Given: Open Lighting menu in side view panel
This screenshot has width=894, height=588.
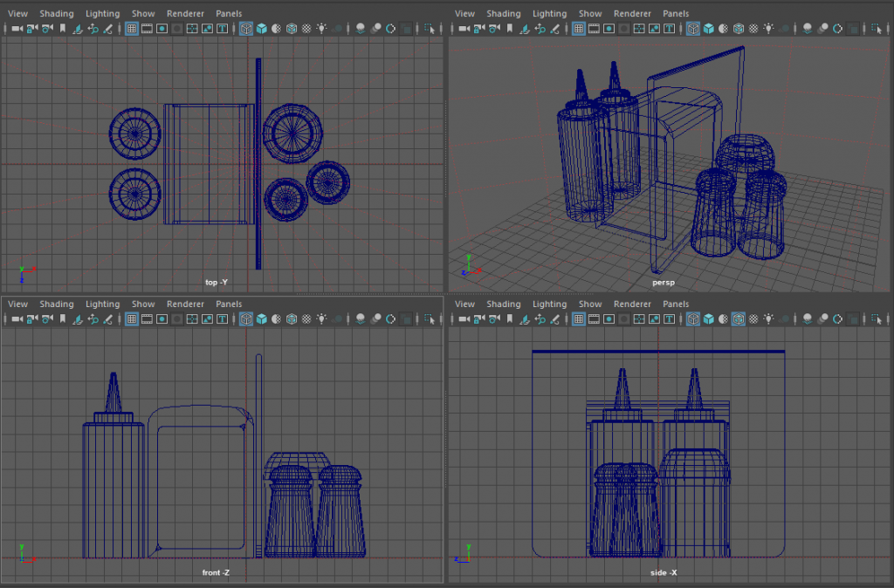Looking at the screenshot, I should [549, 304].
